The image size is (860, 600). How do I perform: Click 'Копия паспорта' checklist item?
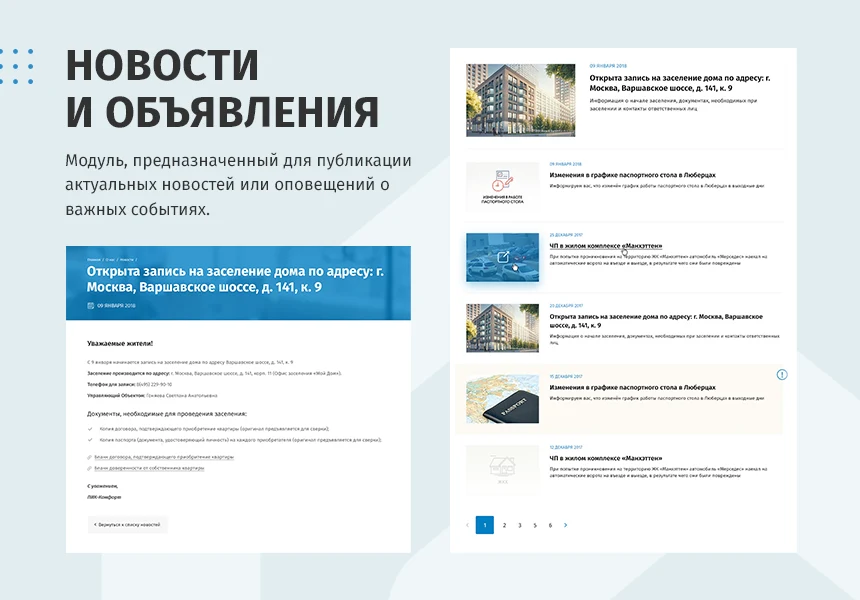point(240,440)
